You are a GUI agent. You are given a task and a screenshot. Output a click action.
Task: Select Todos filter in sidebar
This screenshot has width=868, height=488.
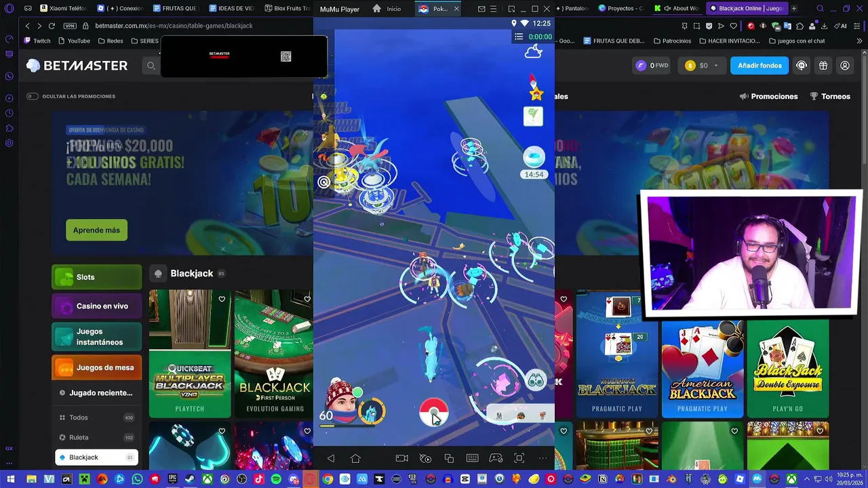click(x=96, y=418)
